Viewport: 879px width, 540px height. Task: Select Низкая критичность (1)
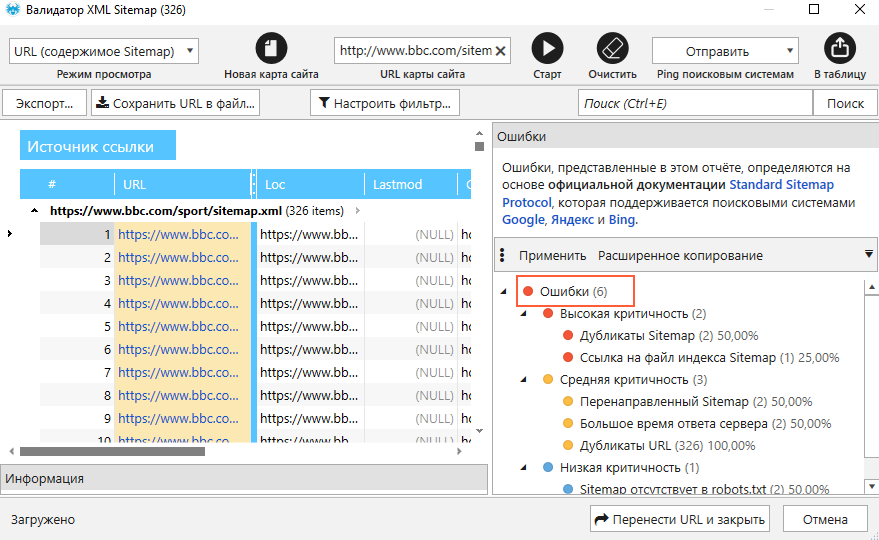(629, 467)
